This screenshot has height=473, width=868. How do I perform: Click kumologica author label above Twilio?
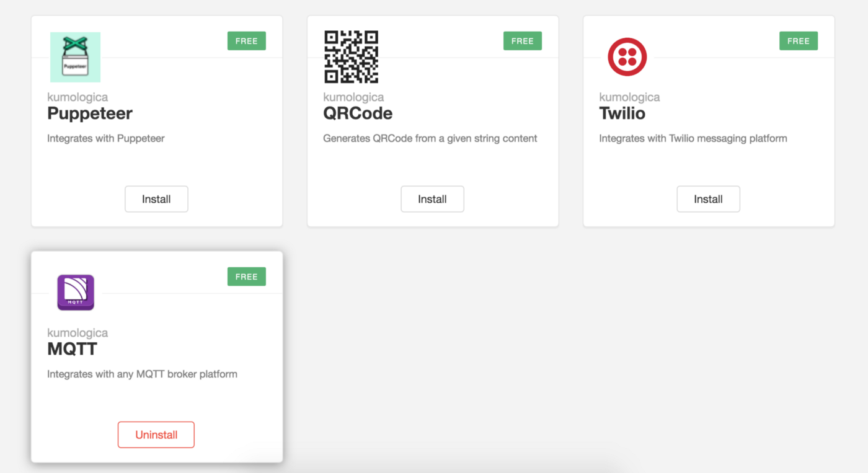tap(629, 97)
